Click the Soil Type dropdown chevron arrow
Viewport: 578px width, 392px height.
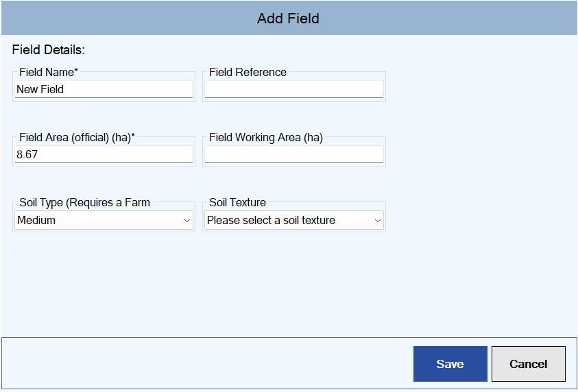187,221
